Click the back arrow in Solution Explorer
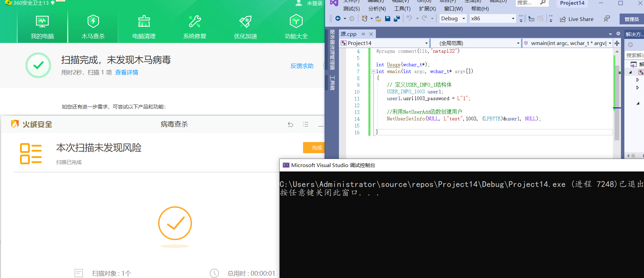The image size is (644, 278). click(x=630, y=45)
